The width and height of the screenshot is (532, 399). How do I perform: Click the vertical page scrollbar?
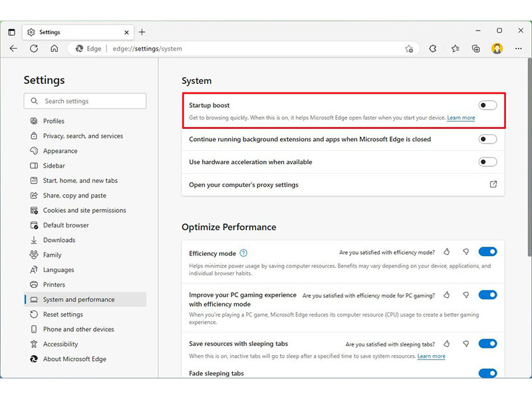529,158
